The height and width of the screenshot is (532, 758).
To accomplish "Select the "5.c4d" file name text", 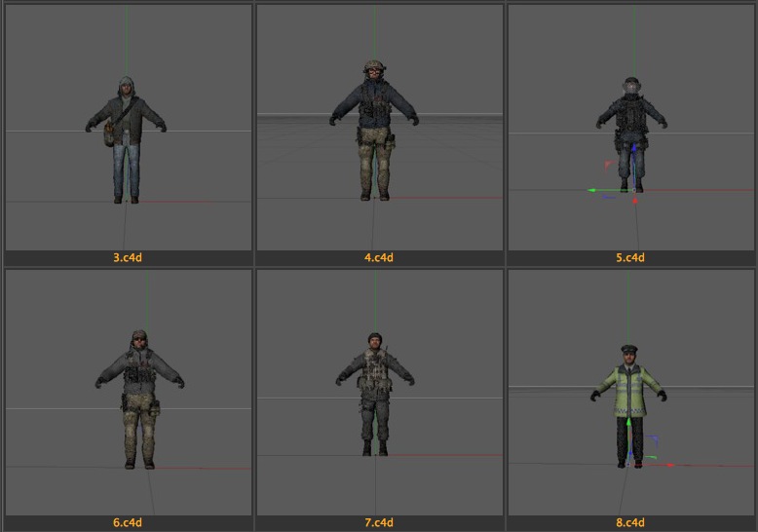I will pos(630,258).
